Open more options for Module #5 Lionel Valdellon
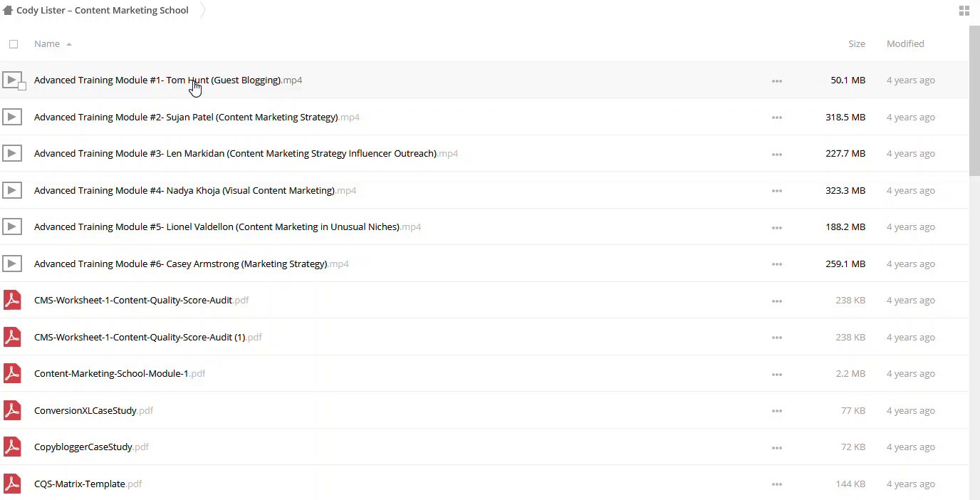 click(776, 228)
